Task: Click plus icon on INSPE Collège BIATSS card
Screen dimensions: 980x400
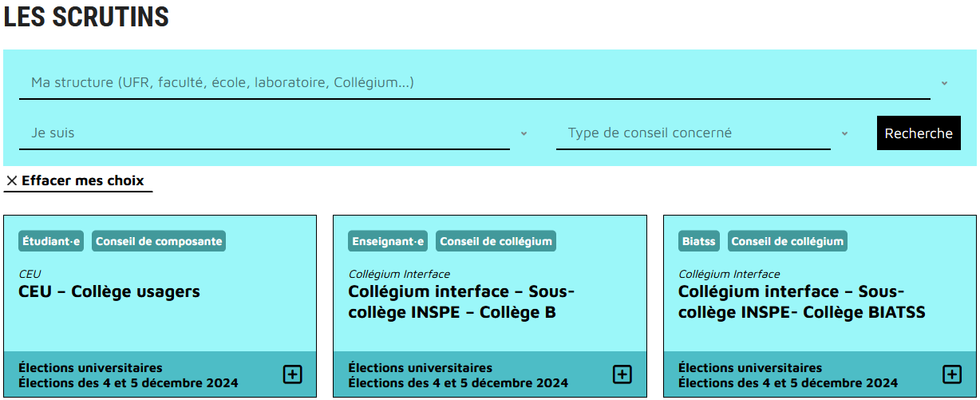Action: 952,374
